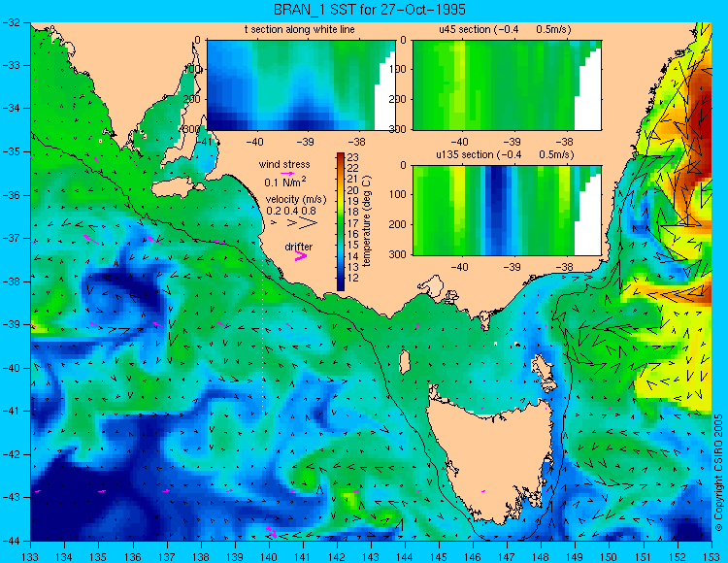Click colorbar value 23

coord(353,158)
